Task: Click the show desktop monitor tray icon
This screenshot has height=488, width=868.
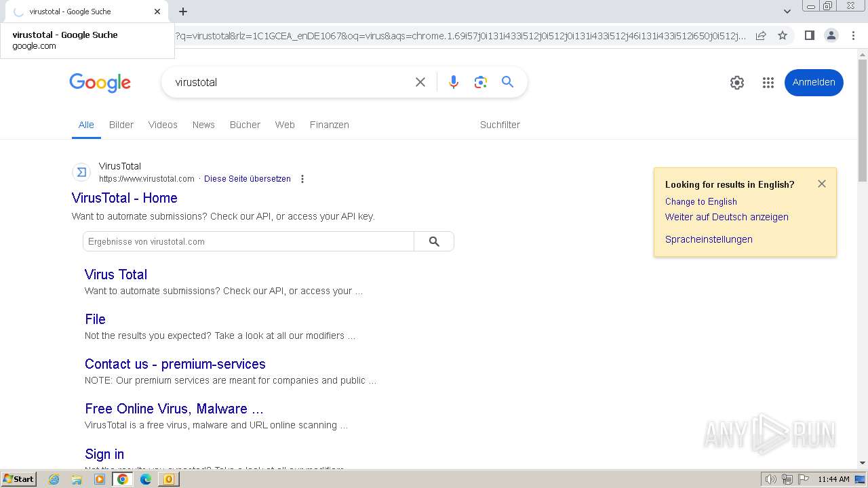Action: pyautogui.click(x=860, y=479)
